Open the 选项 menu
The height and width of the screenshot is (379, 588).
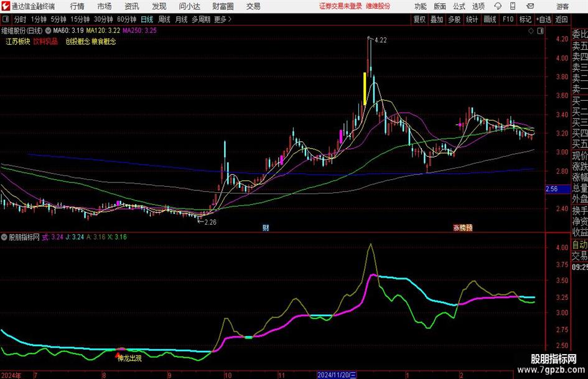click(478, 6)
